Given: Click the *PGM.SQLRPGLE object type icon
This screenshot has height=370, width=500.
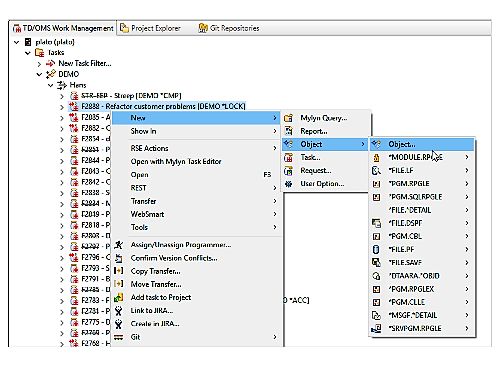Looking at the screenshot, I should point(376,197).
